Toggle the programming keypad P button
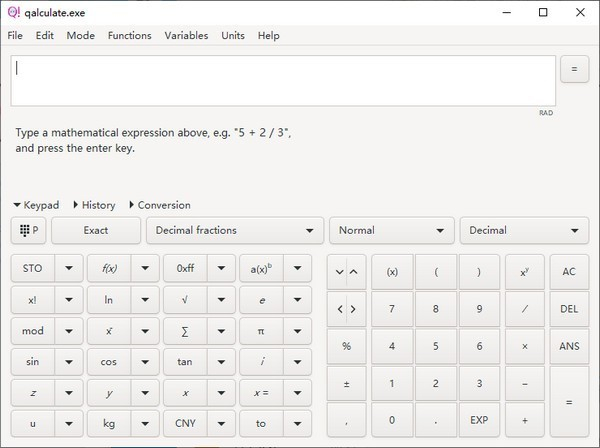The image size is (600, 448). click(29, 230)
